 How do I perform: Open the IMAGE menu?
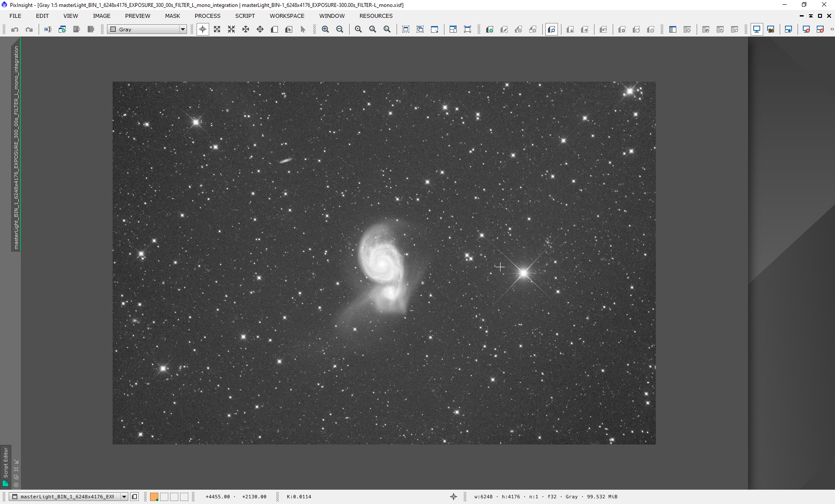click(x=102, y=16)
